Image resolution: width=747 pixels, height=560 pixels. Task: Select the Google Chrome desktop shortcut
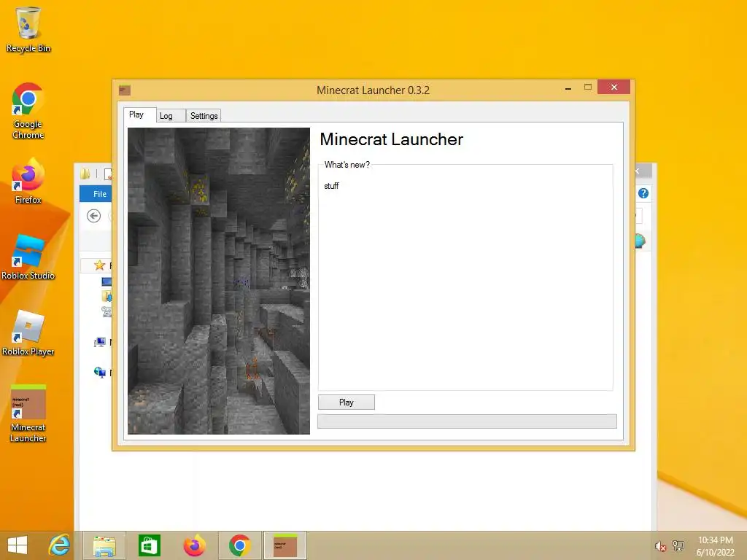tap(28, 111)
